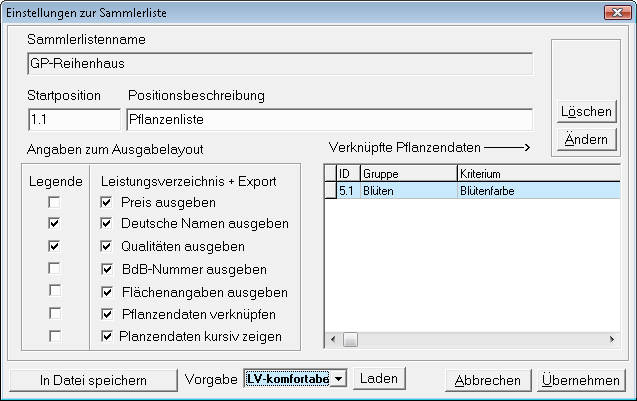637x401 pixels.
Task: Enable the first Legende checkbox
Action: click(x=55, y=202)
